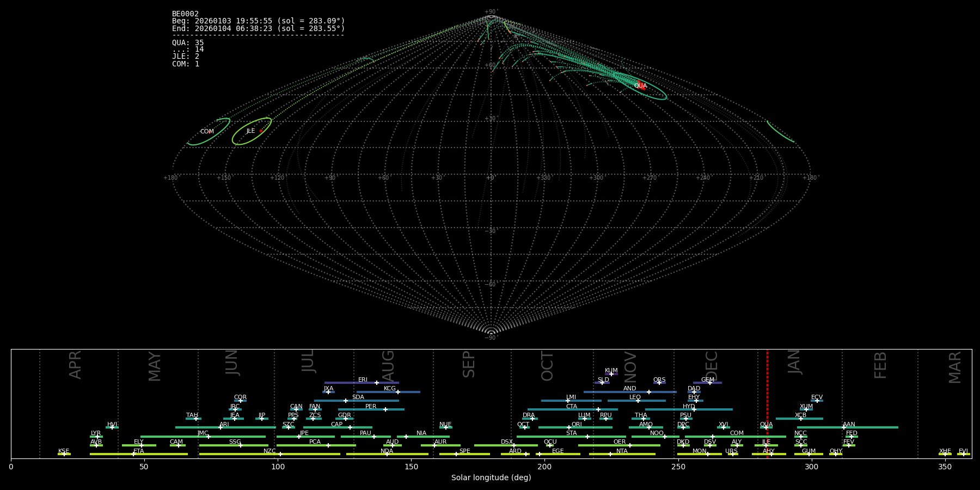Select the GEM shower label in the timeline
The image size is (980, 490).
[707, 380]
